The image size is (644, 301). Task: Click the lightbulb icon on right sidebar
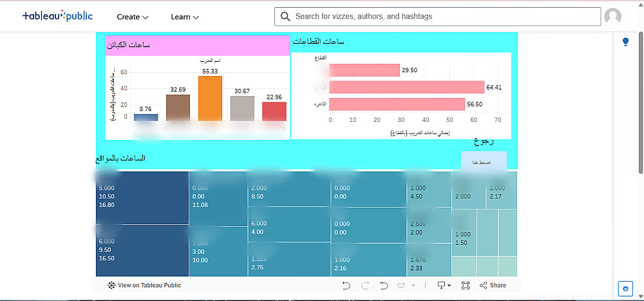coord(625,42)
